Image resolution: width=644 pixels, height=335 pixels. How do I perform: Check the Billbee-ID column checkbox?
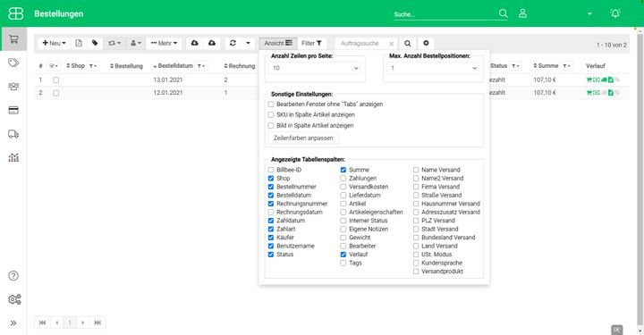[x=271, y=170]
